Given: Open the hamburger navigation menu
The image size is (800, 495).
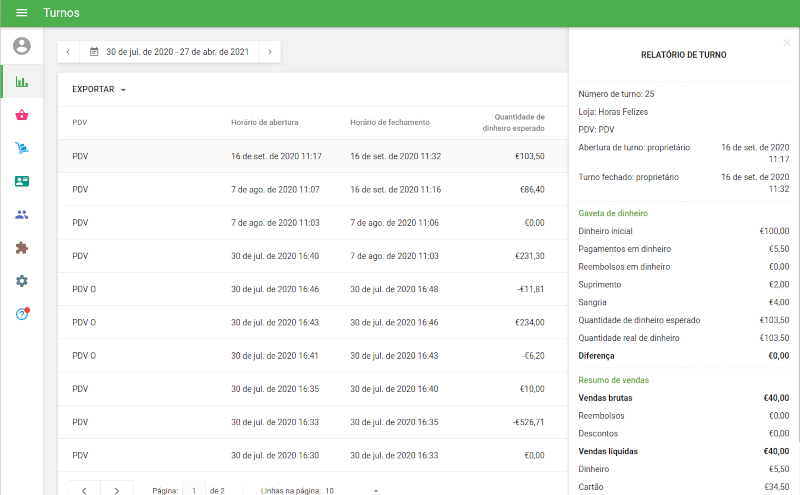Looking at the screenshot, I should tap(22, 13).
